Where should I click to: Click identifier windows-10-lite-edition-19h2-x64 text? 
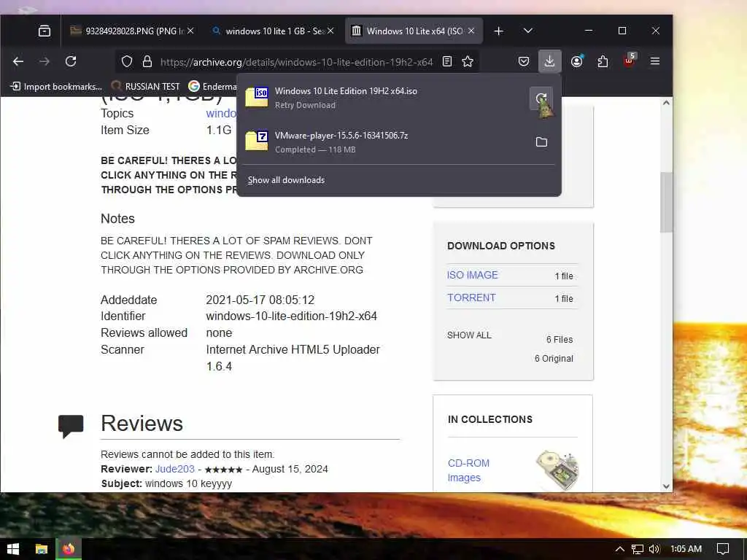click(291, 316)
